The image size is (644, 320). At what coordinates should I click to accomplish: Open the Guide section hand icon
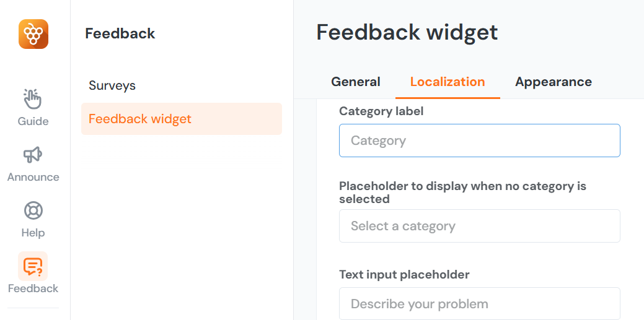click(33, 98)
